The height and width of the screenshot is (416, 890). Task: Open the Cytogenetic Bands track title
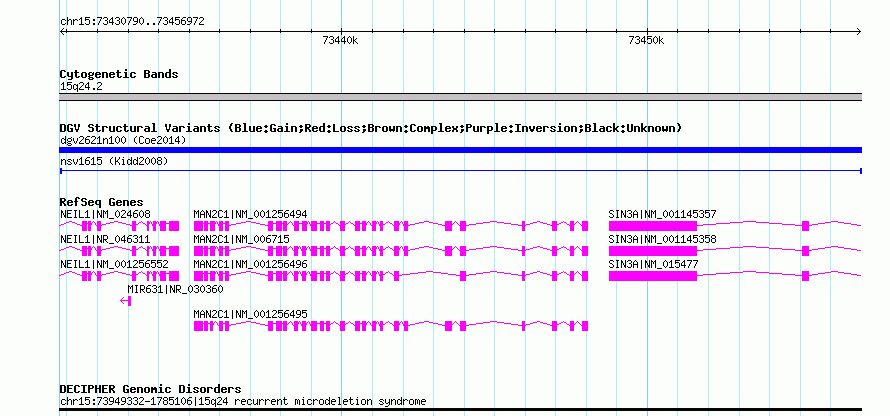click(119, 74)
